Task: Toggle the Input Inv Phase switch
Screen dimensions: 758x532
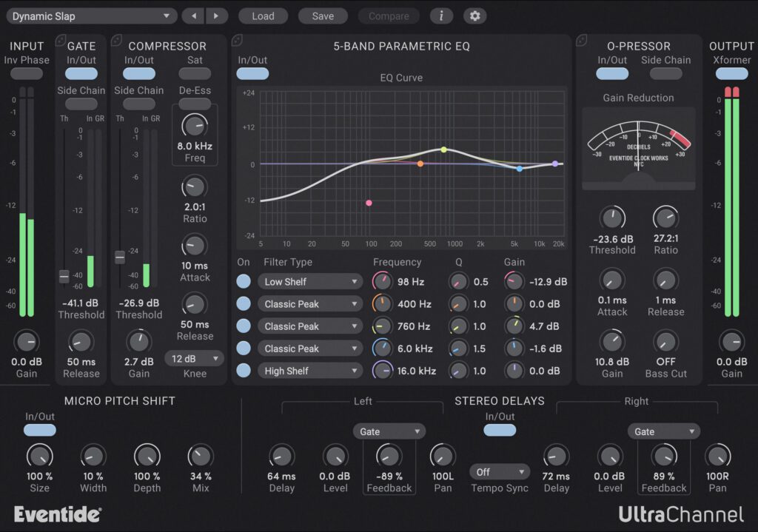Action: (26, 73)
